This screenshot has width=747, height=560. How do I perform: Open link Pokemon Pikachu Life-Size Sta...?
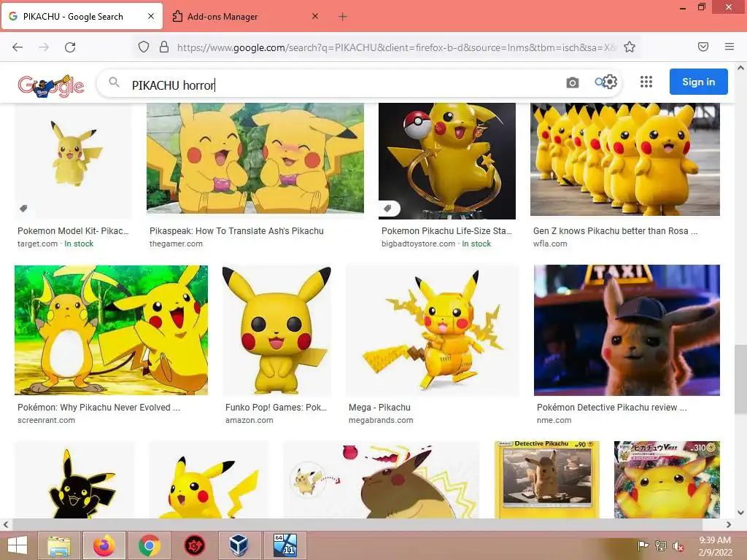pos(446,231)
